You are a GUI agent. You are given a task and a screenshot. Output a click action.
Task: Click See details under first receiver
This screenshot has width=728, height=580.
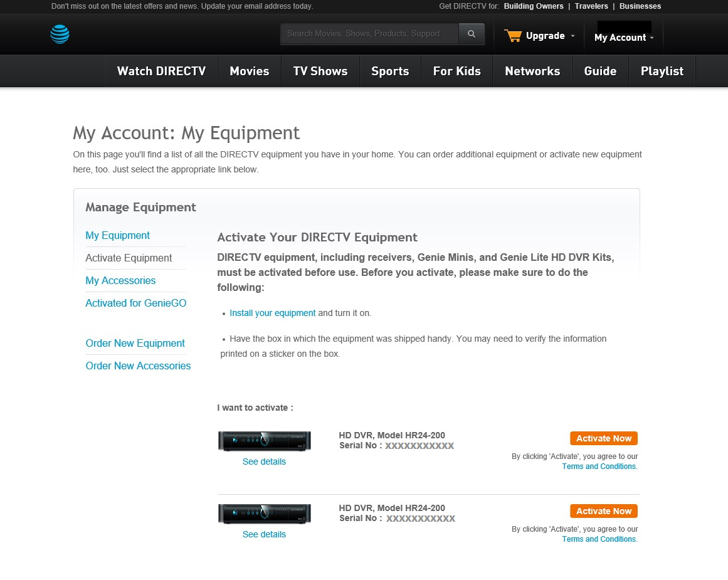[264, 461]
